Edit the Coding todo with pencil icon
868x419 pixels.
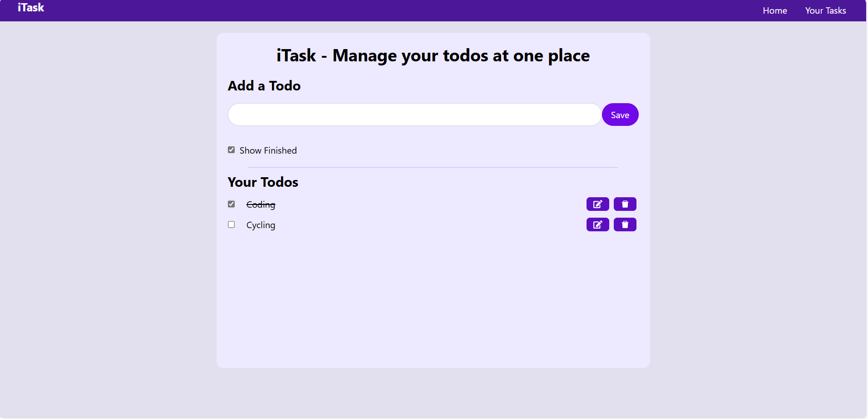(597, 204)
